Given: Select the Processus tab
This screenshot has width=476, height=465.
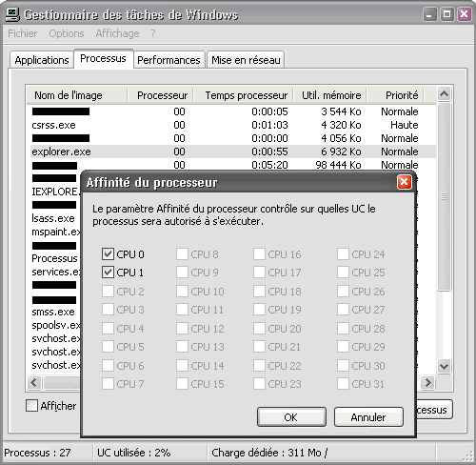Looking at the screenshot, I should [103, 58].
